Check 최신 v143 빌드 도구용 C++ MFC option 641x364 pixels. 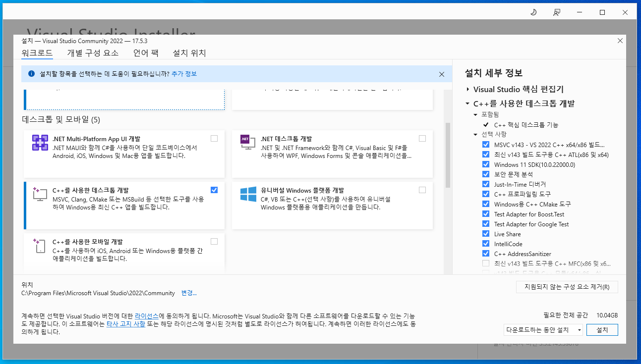point(486,263)
